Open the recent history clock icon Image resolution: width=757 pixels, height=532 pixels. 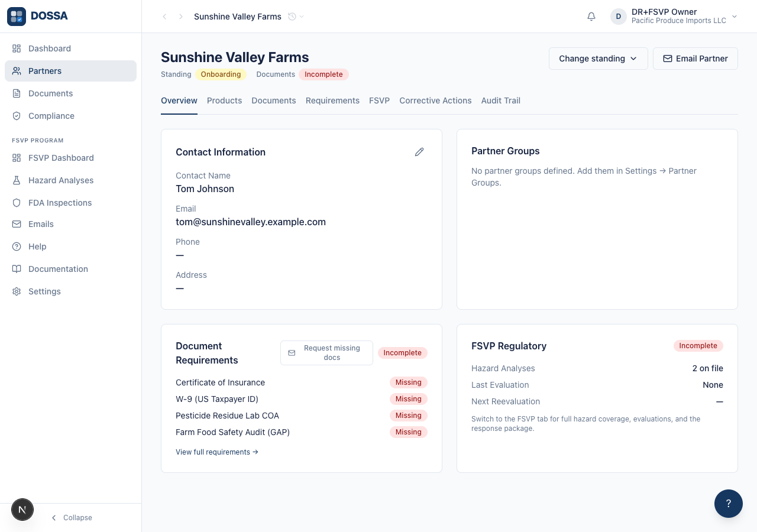tap(292, 17)
